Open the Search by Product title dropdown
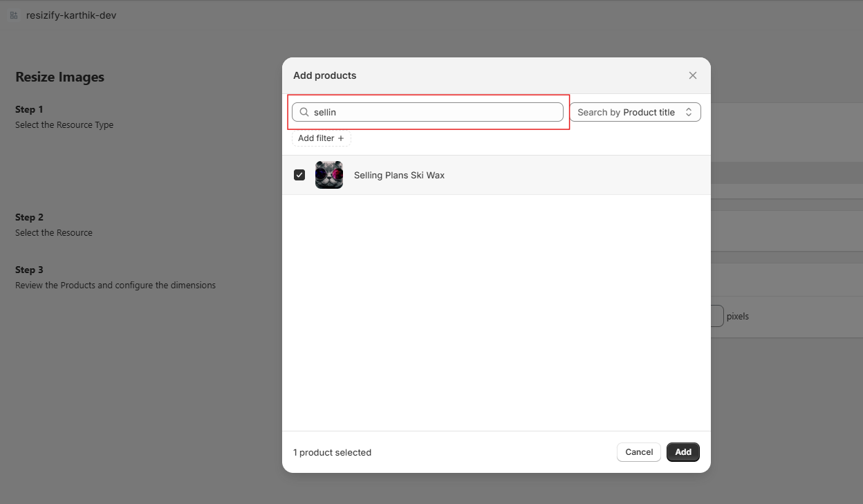863x504 pixels. click(635, 111)
